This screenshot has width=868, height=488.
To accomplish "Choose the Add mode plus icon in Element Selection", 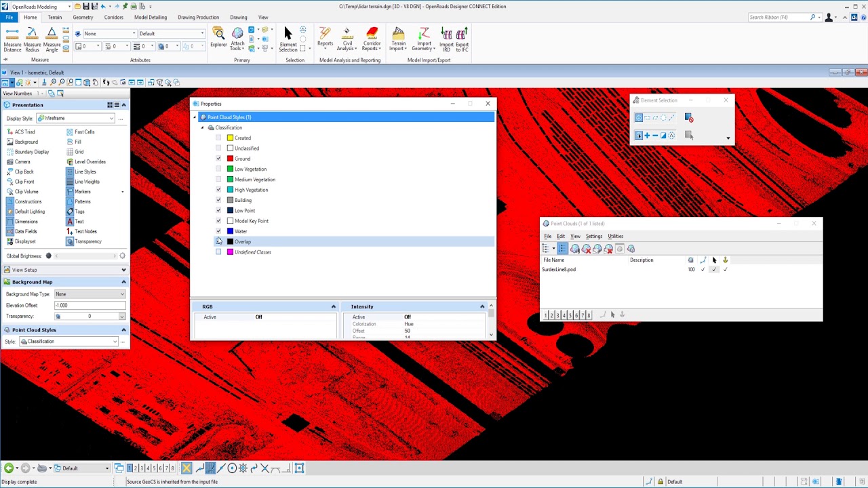I will (647, 136).
